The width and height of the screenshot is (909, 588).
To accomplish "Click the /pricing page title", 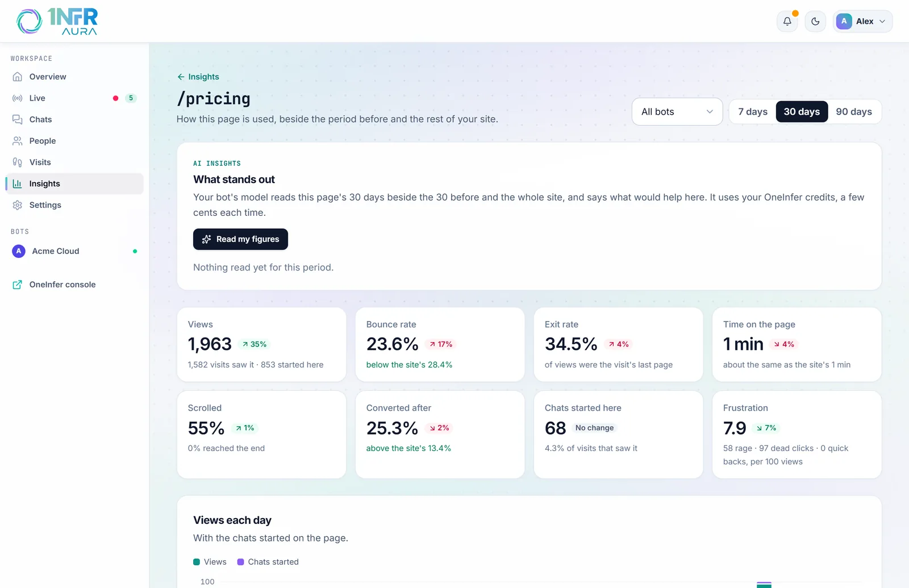I will pos(214,99).
